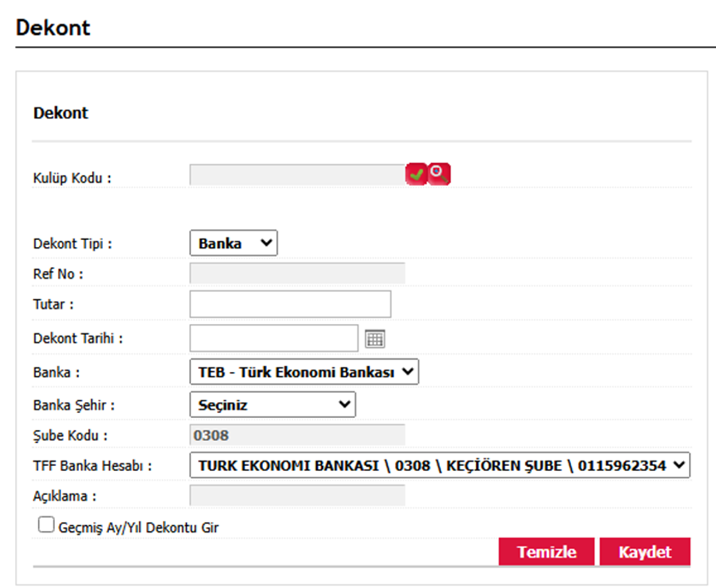Click the green checkmark verify icon

416,175
